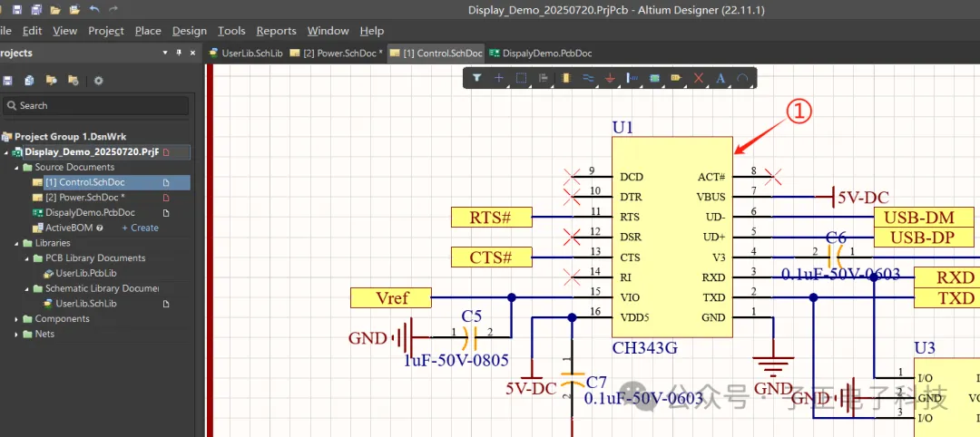
Task: Click the CTS# port on schematic
Action: 491,257
